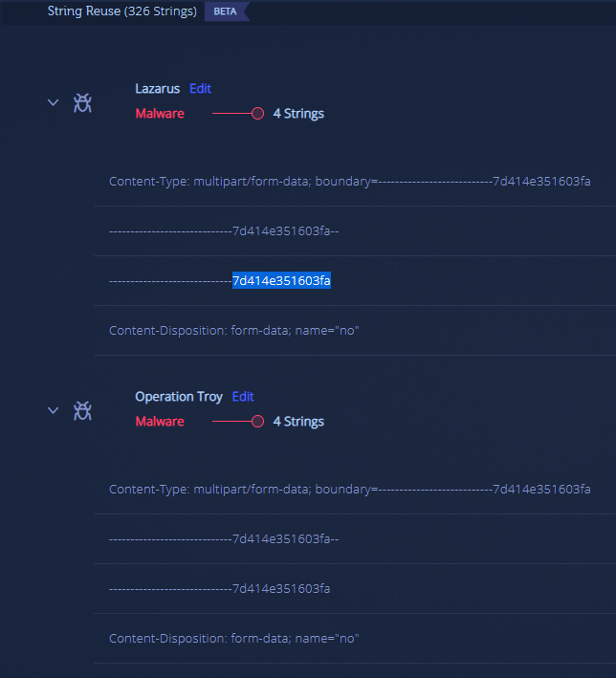Click the circle marker on the Lazarus line
616x678 pixels.
click(x=257, y=114)
